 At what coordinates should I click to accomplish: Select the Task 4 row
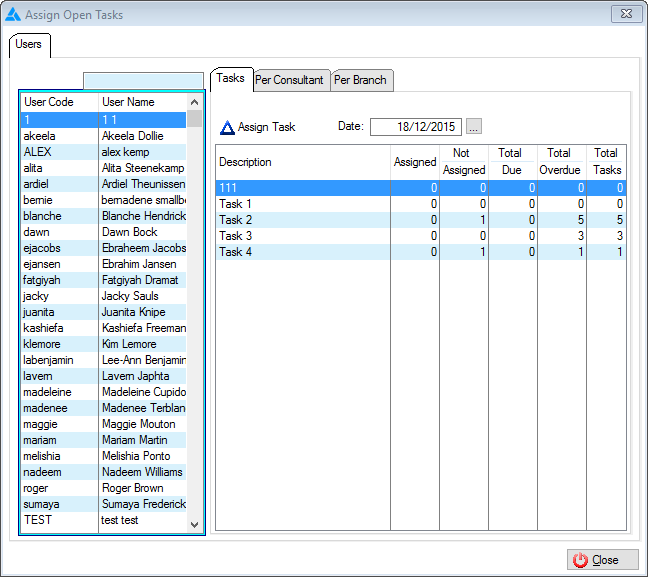(300, 252)
